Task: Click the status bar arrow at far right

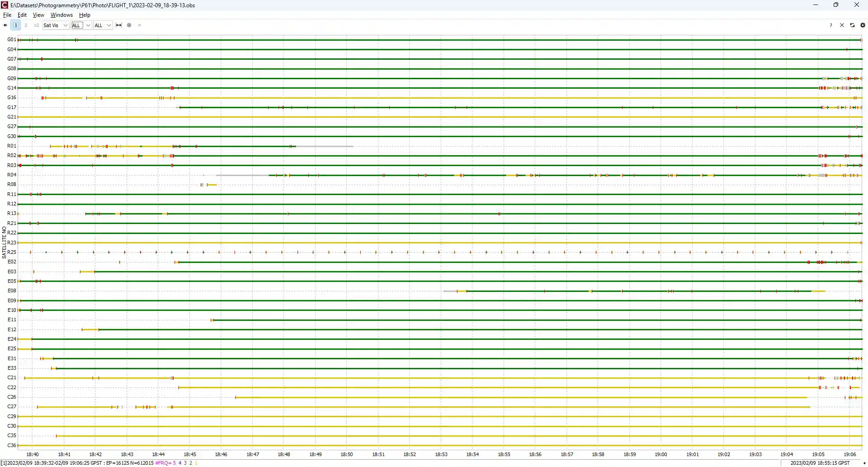Action: point(864,463)
